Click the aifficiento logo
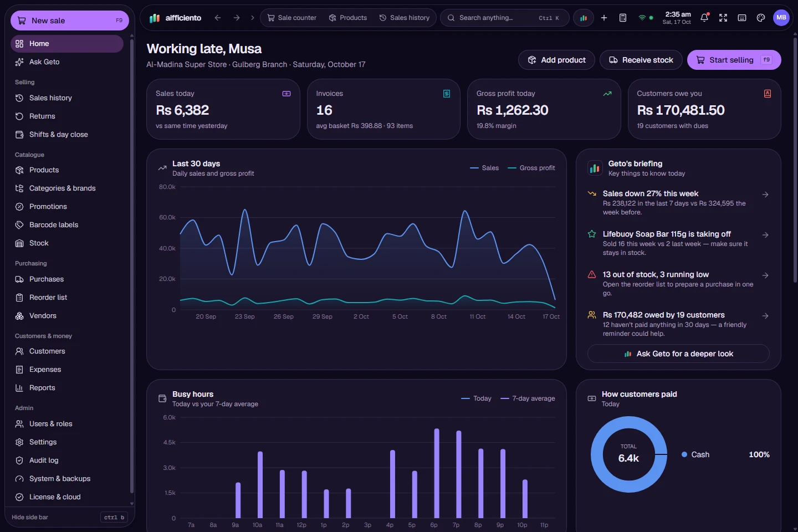 [175, 18]
